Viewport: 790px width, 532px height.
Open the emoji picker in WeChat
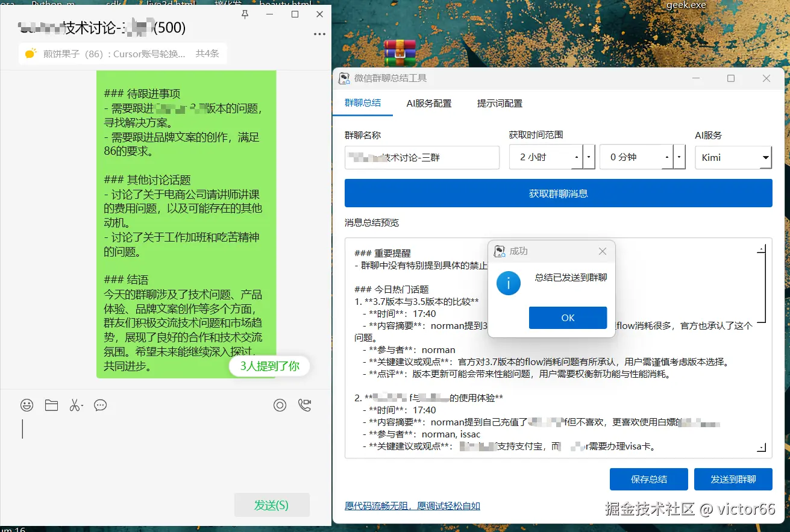point(27,405)
